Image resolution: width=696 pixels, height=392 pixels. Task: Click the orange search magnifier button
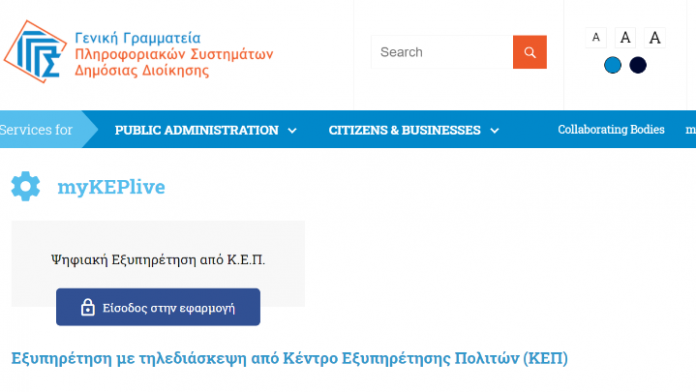(x=530, y=52)
